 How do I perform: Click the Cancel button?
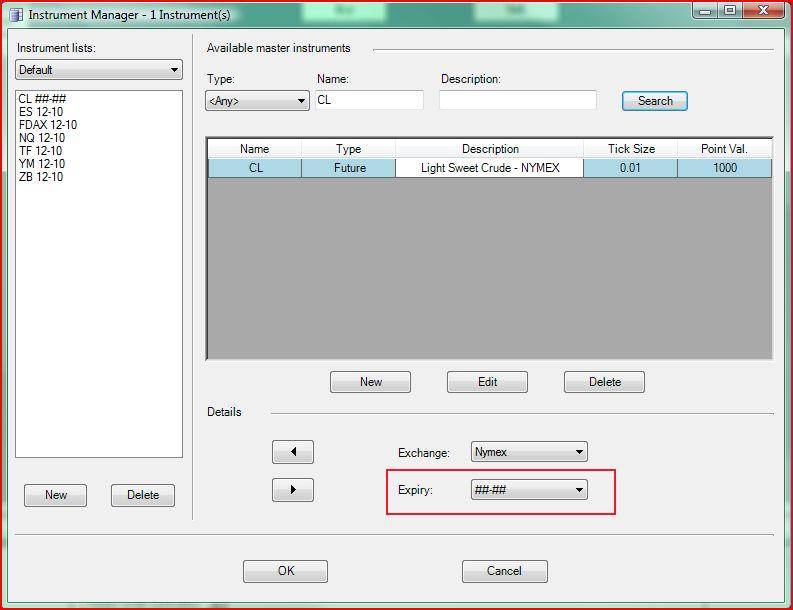[x=504, y=571]
